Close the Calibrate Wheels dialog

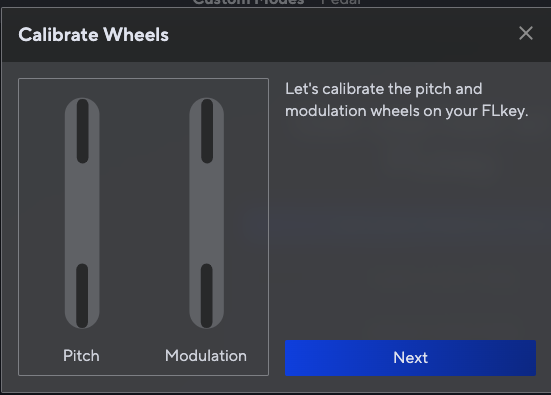click(526, 33)
